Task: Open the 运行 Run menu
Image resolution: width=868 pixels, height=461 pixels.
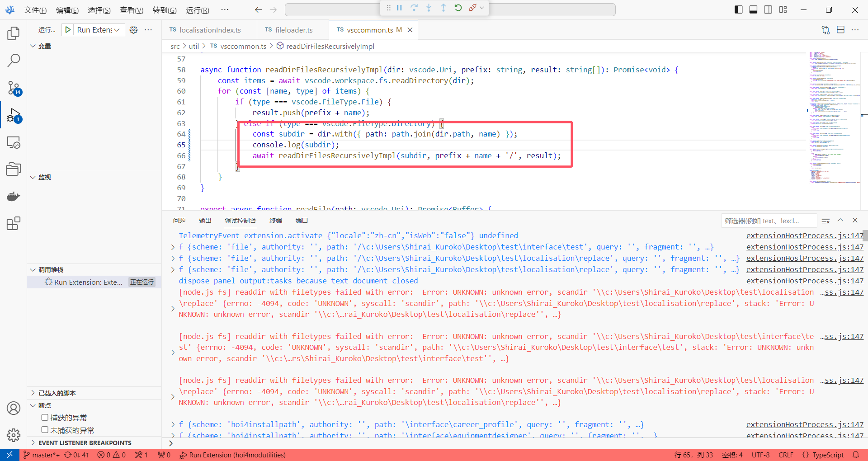Action: point(198,10)
